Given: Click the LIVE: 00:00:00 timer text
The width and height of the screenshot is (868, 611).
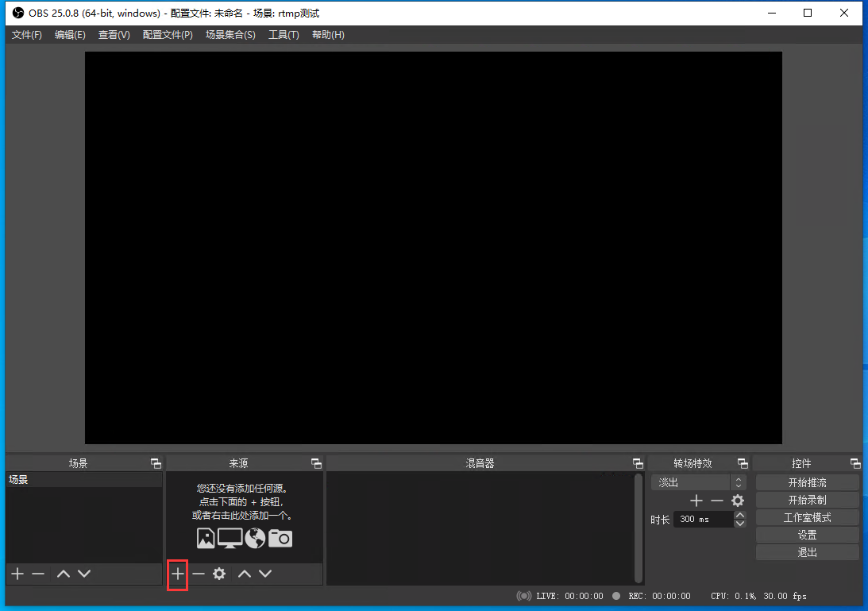Looking at the screenshot, I should tap(569, 596).
